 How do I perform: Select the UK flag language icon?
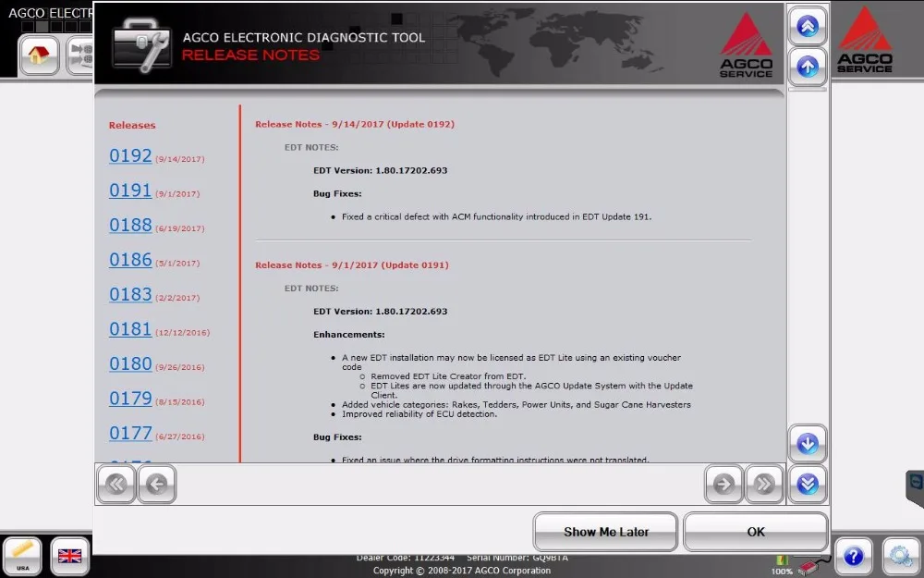(x=69, y=556)
